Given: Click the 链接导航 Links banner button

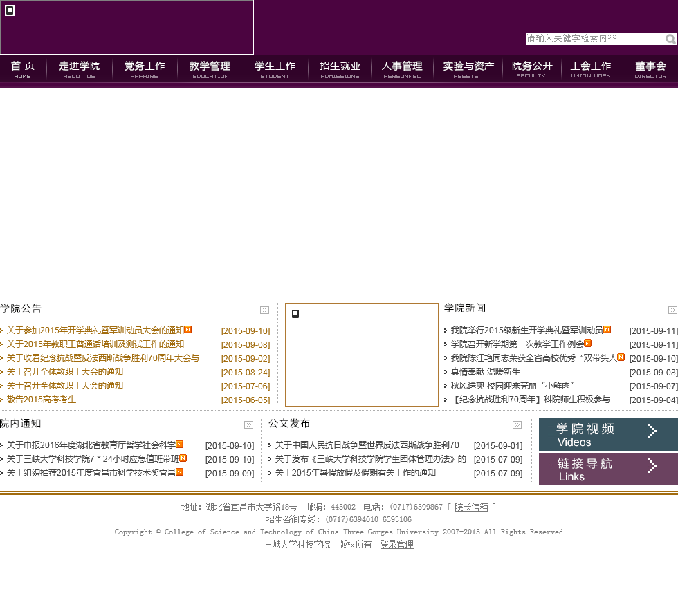Looking at the screenshot, I should coord(608,469).
